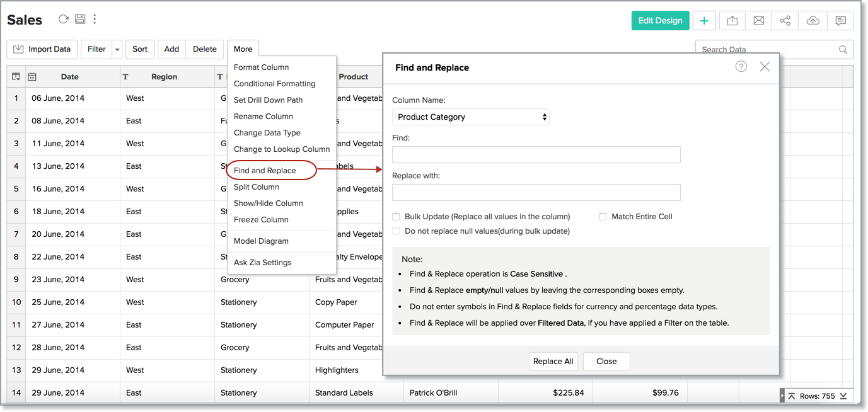Open the More menu
Screen dimensions: 868x412
(243, 49)
